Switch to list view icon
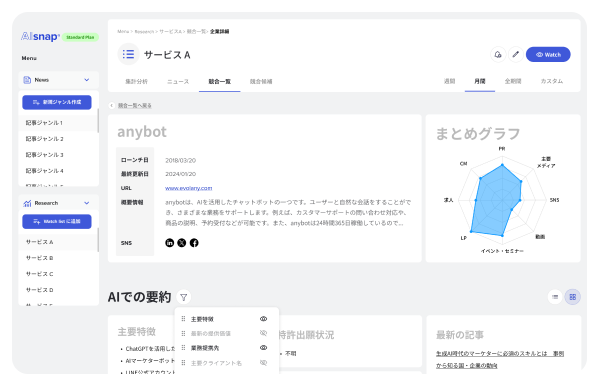Screen dimensions: 599x386 point(555,297)
